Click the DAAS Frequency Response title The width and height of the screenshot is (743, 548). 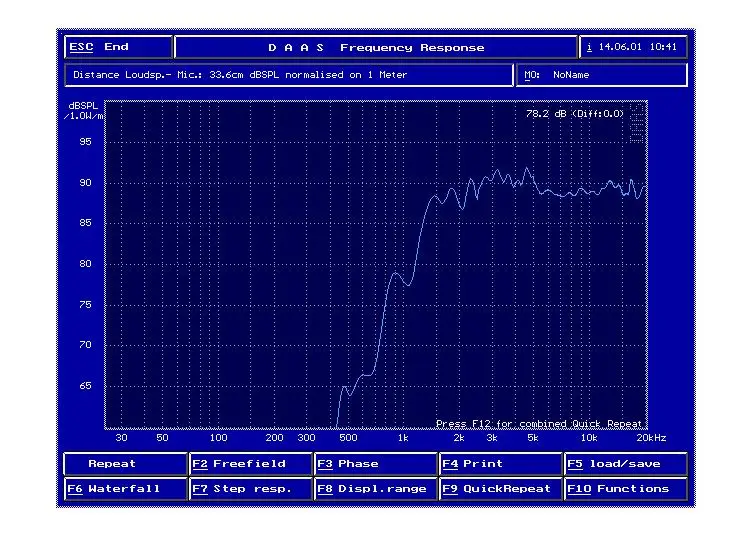point(376,47)
